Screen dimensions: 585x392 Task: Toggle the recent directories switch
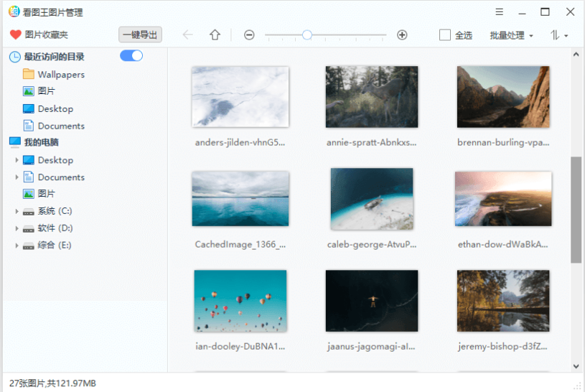coord(131,56)
